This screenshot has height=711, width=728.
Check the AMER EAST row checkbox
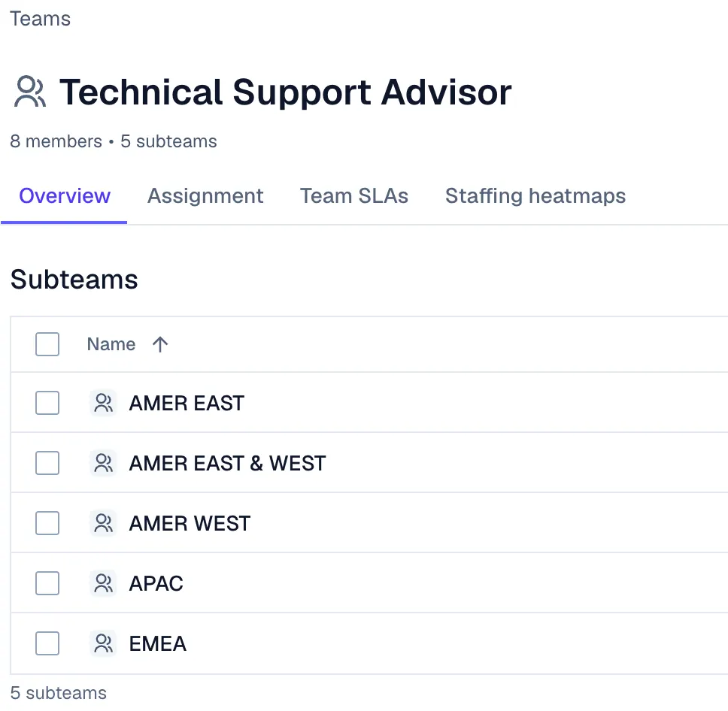pos(47,404)
